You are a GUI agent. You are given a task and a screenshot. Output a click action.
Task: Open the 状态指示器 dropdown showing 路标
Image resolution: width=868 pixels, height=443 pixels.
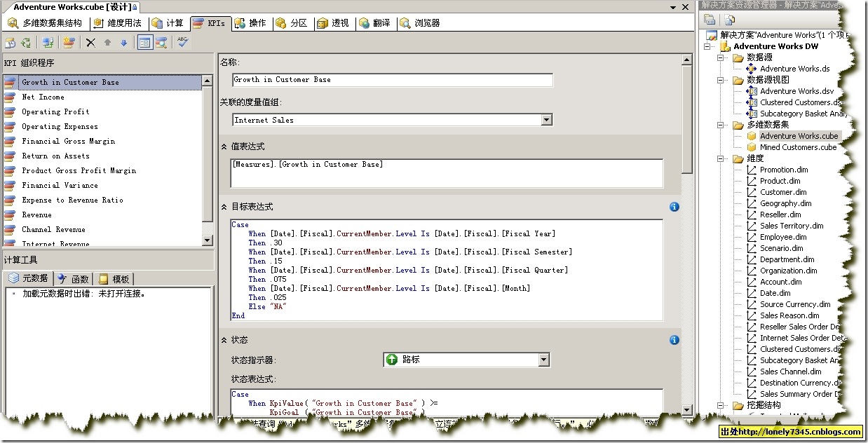(x=544, y=360)
